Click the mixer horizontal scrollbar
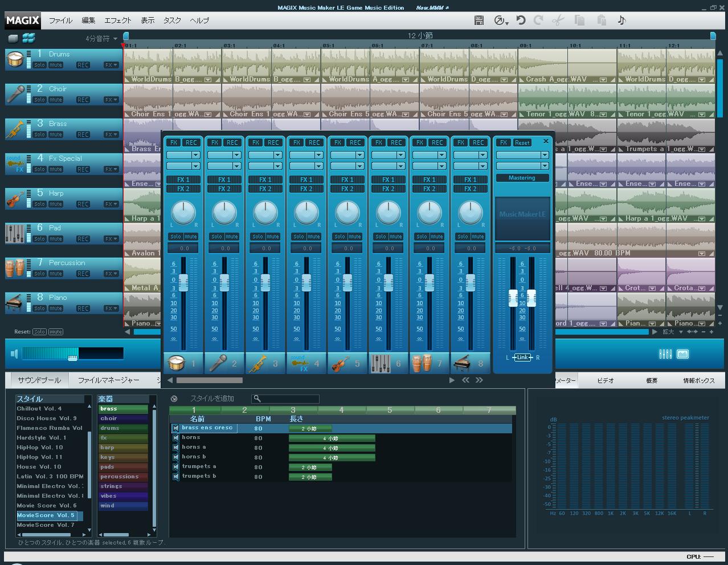This screenshot has height=565, width=728. [209, 380]
